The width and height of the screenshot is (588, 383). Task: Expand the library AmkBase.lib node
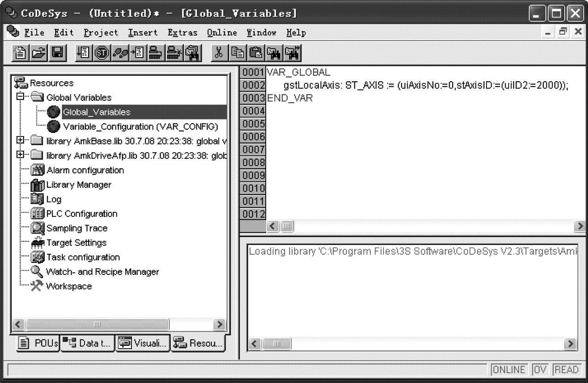20,140
